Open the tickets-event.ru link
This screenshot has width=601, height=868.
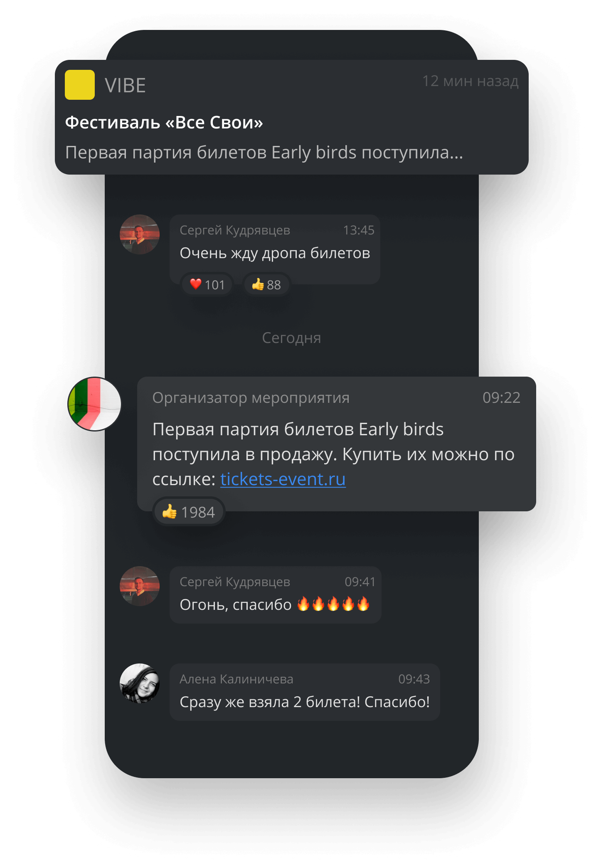[x=283, y=479]
